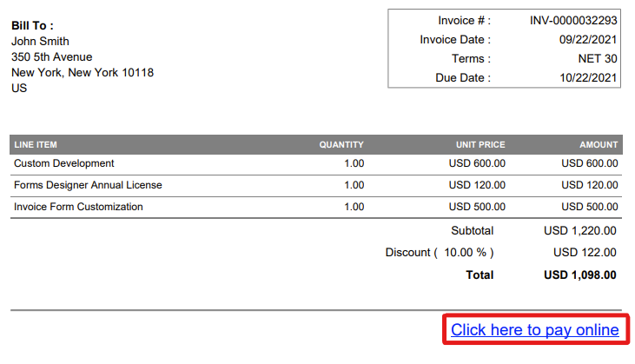Select the customer name John Smith
This screenshot has height=364, width=635.
pos(40,42)
